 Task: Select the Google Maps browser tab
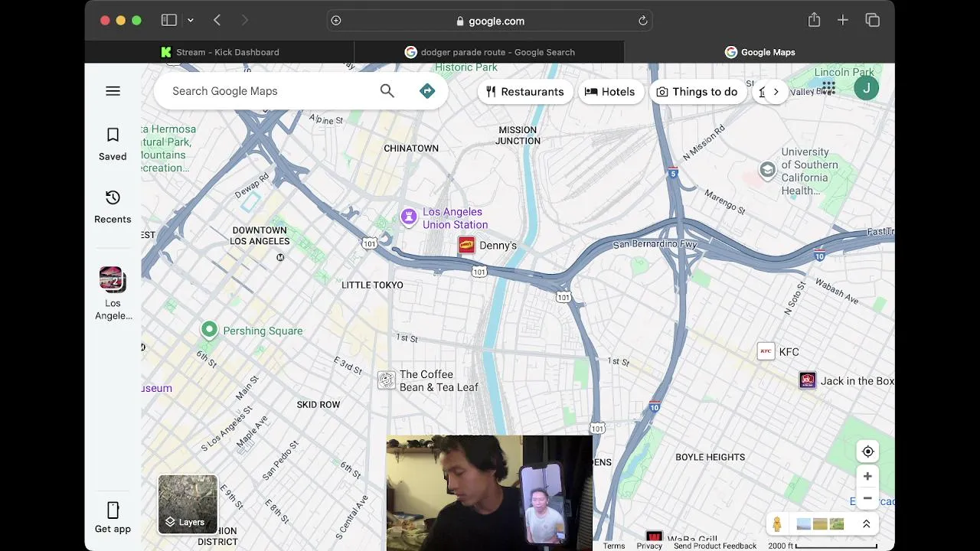point(759,52)
